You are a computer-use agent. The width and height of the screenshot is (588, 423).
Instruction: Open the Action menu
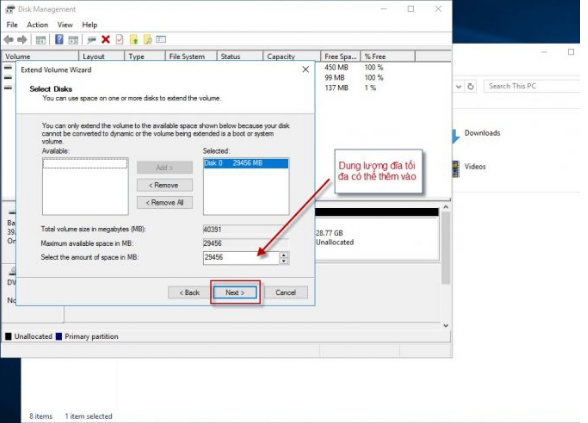click(37, 25)
